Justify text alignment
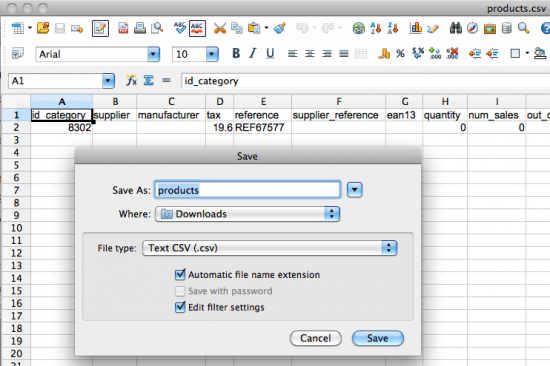 pyautogui.click(x=344, y=54)
